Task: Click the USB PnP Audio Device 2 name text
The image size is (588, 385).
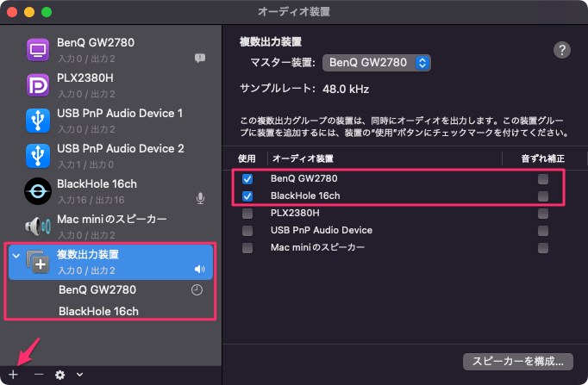Action: click(x=121, y=149)
